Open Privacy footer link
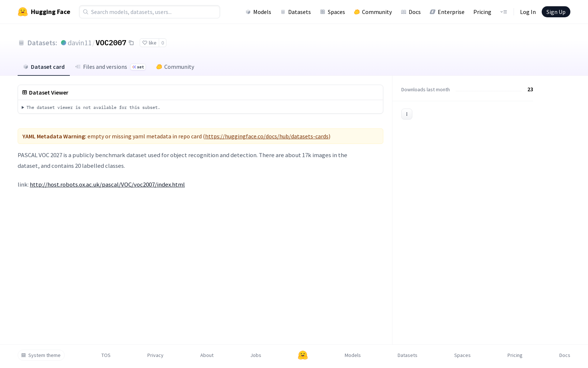Image resolution: width=588 pixels, height=368 pixels. [155, 355]
